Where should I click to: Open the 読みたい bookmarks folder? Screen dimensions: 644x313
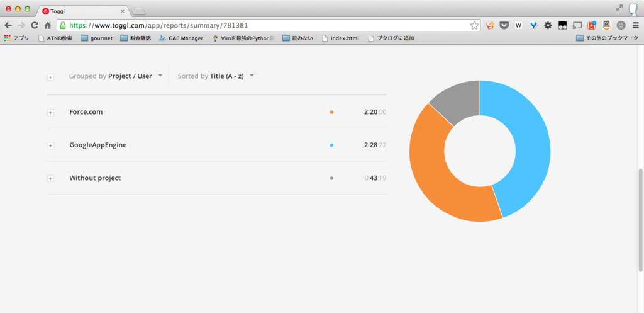point(298,38)
